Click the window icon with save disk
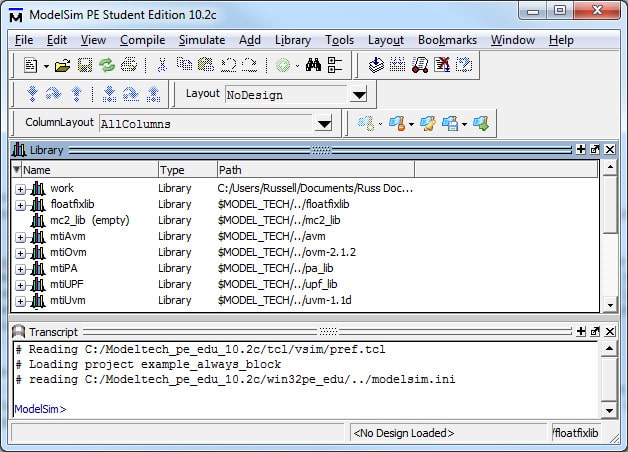This screenshot has height=452, width=628. coord(450,123)
